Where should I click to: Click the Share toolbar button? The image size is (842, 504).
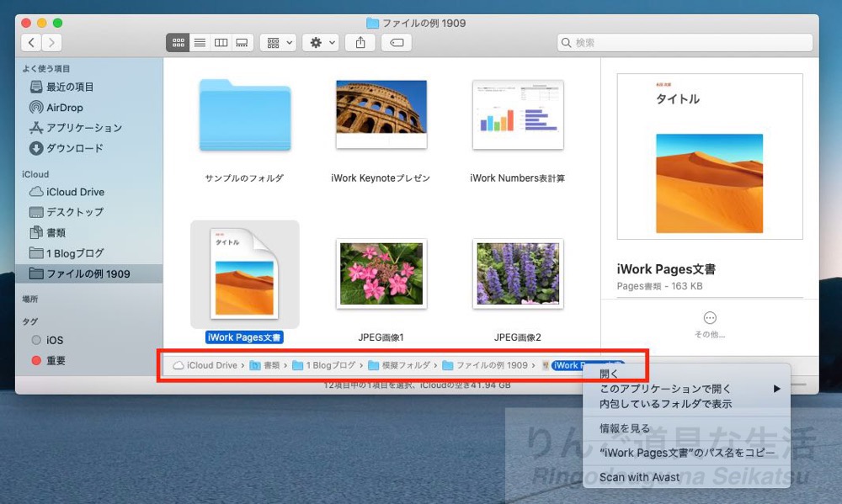360,42
